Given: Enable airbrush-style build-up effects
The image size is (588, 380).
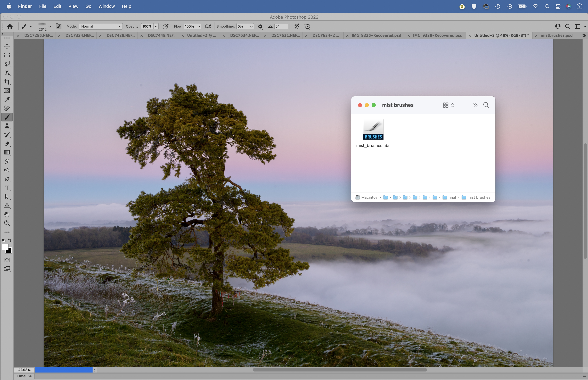Looking at the screenshot, I should [x=208, y=26].
